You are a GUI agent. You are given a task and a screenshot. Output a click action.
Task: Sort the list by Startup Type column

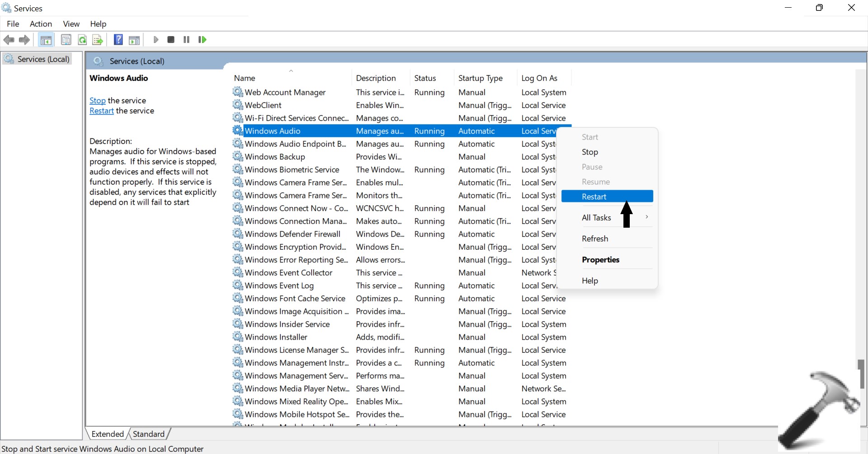(480, 78)
